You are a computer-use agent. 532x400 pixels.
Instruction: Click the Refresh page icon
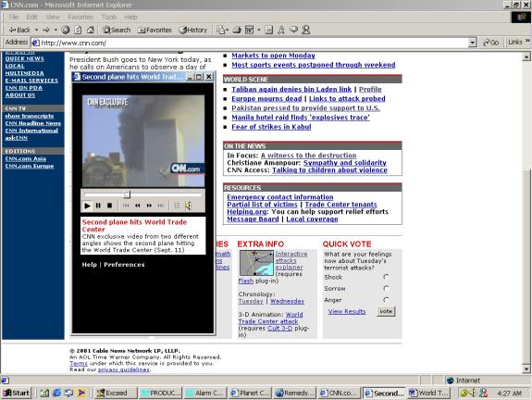pyautogui.click(x=78, y=30)
